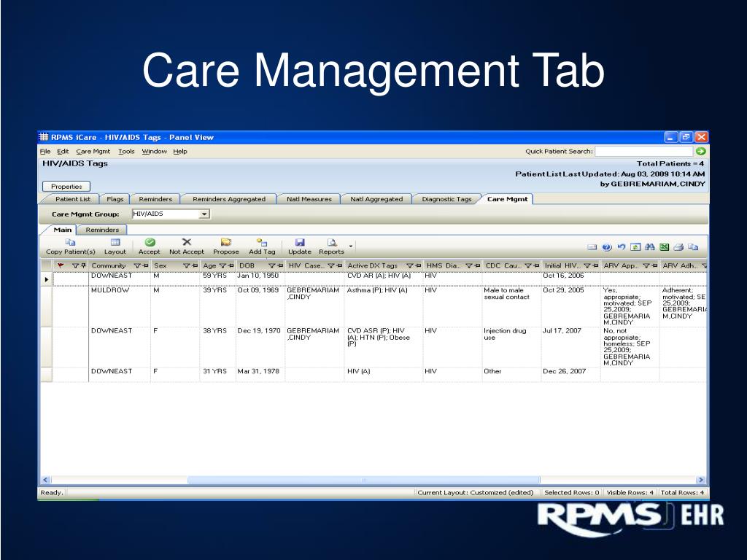
Task: Click the horizontal scrollbar thumb
Action: (x=363, y=480)
